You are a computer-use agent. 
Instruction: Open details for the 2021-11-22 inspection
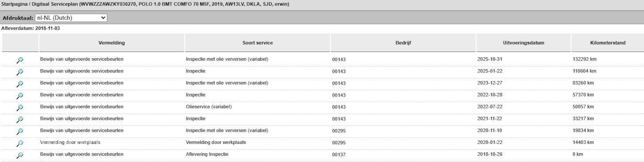[x=20, y=120]
